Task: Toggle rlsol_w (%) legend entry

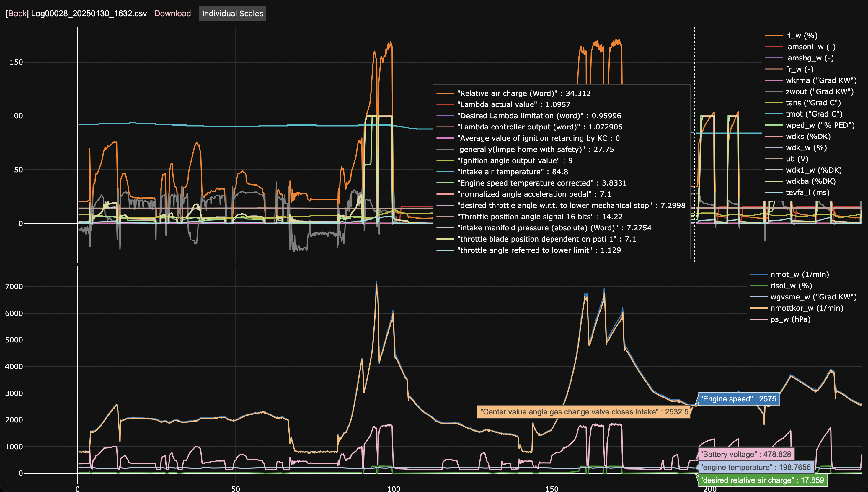Action: click(x=791, y=286)
